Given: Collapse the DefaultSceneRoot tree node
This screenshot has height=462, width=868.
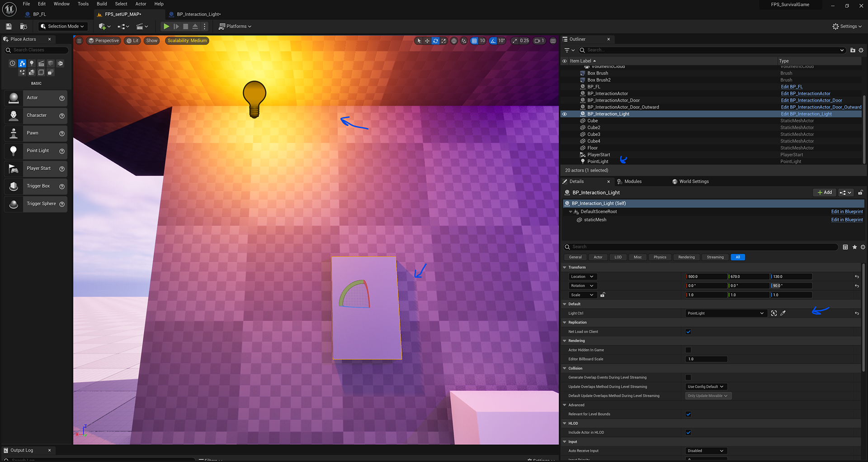Looking at the screenshot, I should coord(571,212).
